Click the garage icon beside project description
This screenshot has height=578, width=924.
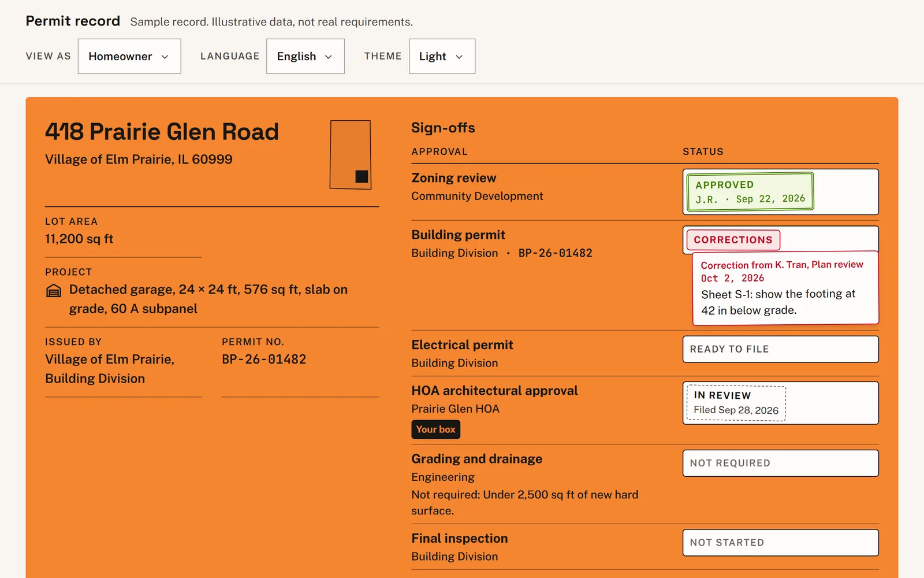point(54,291)
